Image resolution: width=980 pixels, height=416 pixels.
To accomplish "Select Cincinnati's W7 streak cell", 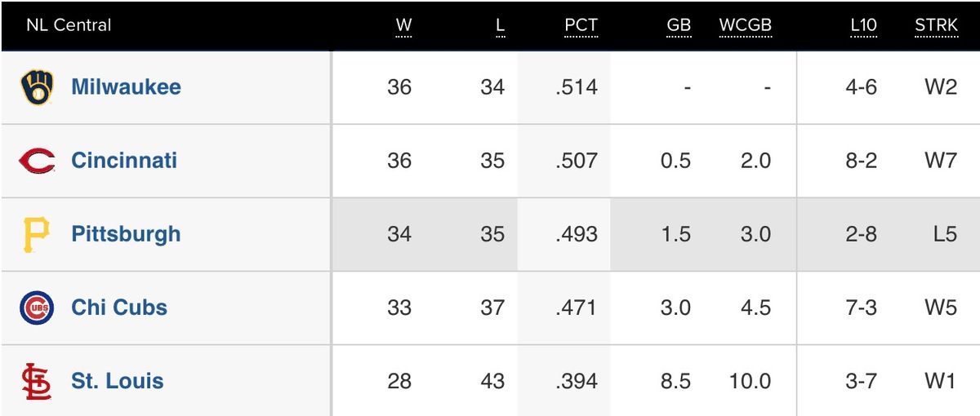I will (x=940, y=161).
